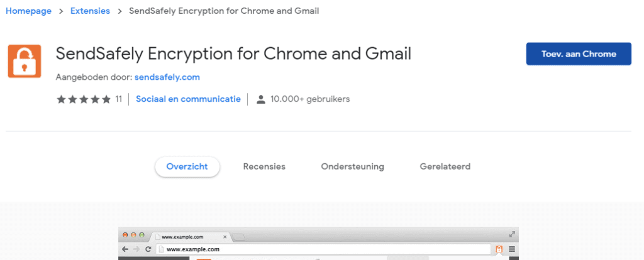Click the forward arrow in preview browser
This screenshot has height=260, width=644.
136,249
